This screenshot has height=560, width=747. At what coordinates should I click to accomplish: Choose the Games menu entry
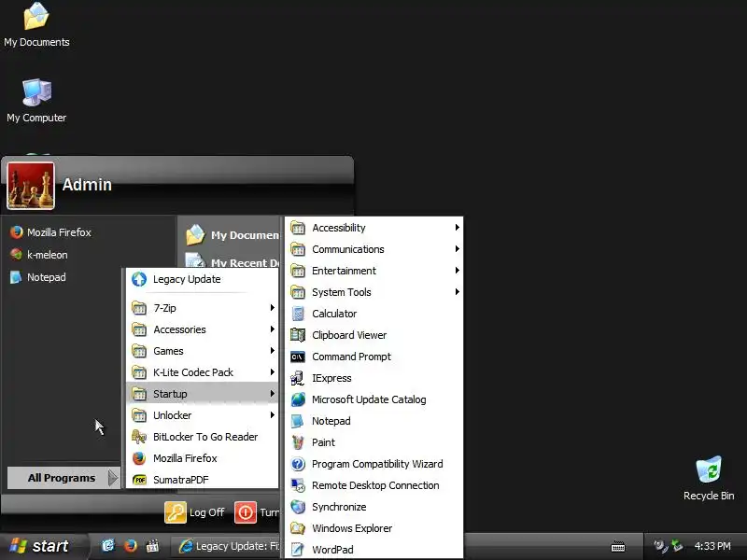(203, 351)
